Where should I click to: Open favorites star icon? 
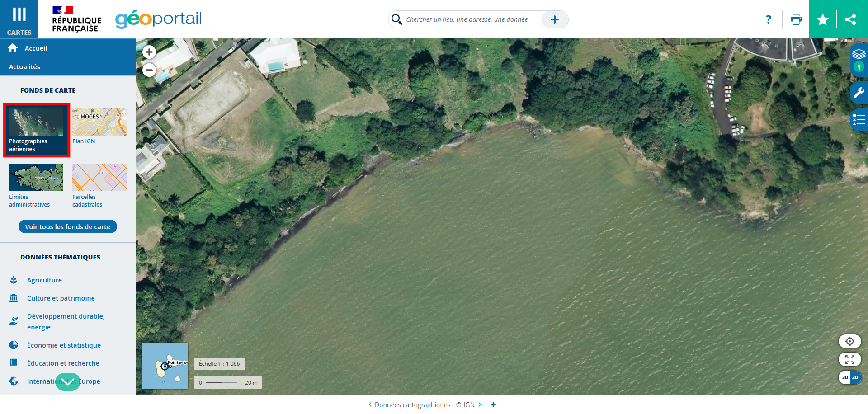click(823, 19)
